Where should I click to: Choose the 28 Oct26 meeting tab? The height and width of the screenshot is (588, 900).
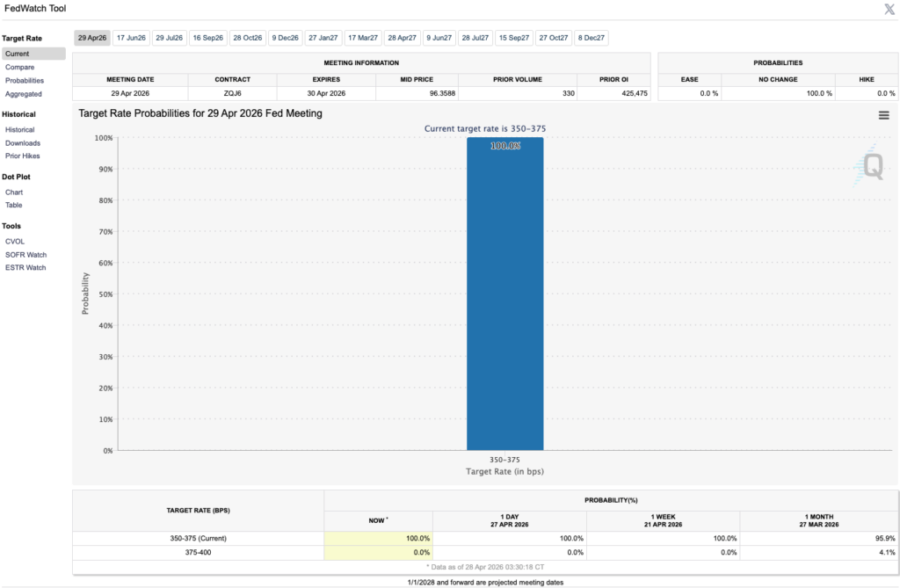[247, 38]
